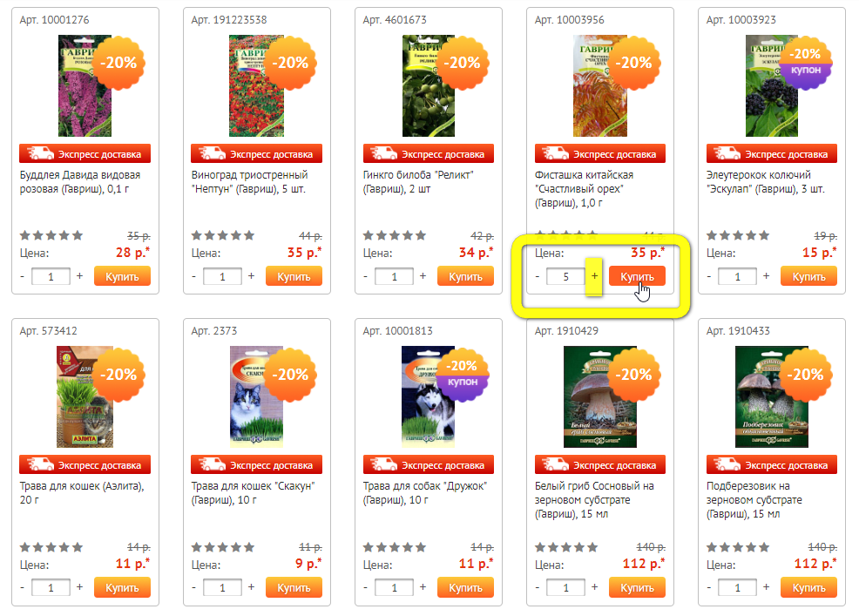This screenshot has width=859, height=616.
Task: Click the Экспресс доставка badge on Буддлея Давида
Action: (x=85, y=154)
